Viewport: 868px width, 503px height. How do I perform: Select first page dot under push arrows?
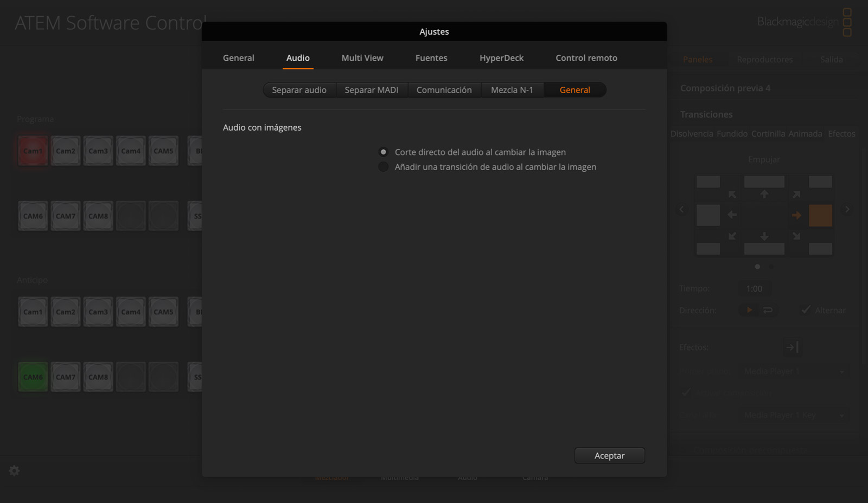(757, 267)
